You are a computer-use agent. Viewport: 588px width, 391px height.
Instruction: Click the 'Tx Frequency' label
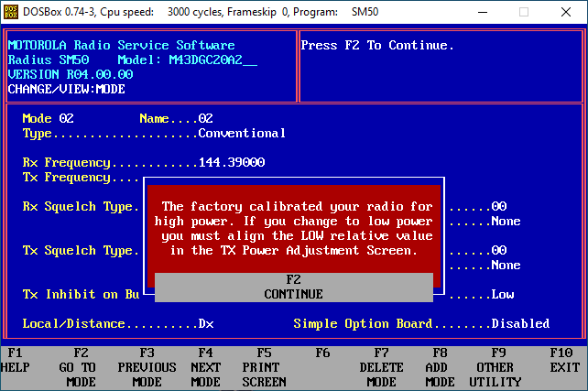66,177
